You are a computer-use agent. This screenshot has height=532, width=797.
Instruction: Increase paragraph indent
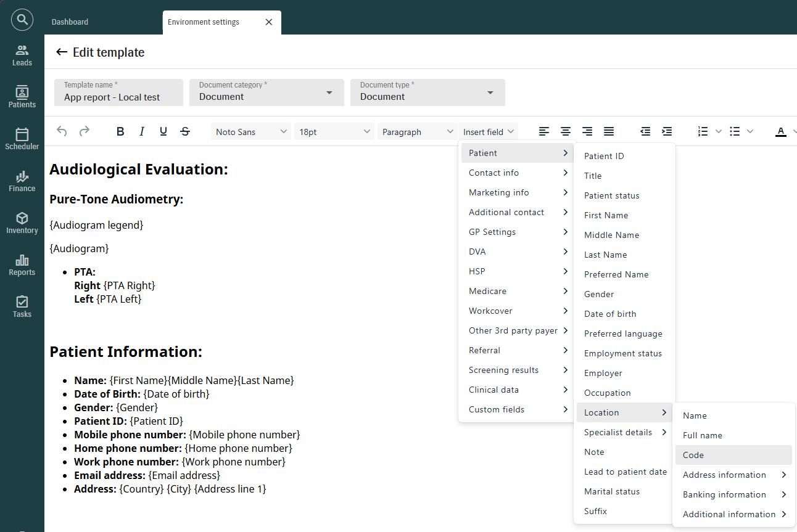667,131
